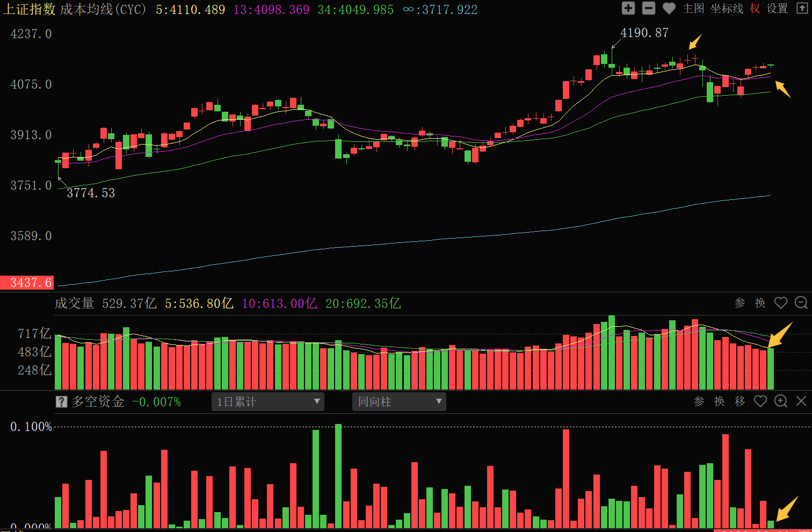The image size is (812, 532).
Task: Open the 坐标线 menu
Action: pyautogui.click(x=727, y=9)
